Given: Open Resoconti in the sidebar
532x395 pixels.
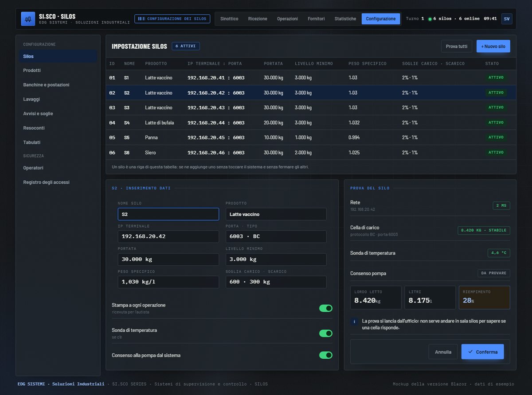Looking at the screenshot, I should point(58,128).
